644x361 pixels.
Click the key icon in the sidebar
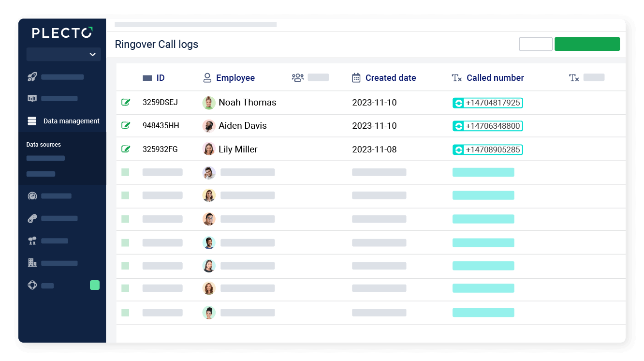(32, 218)
